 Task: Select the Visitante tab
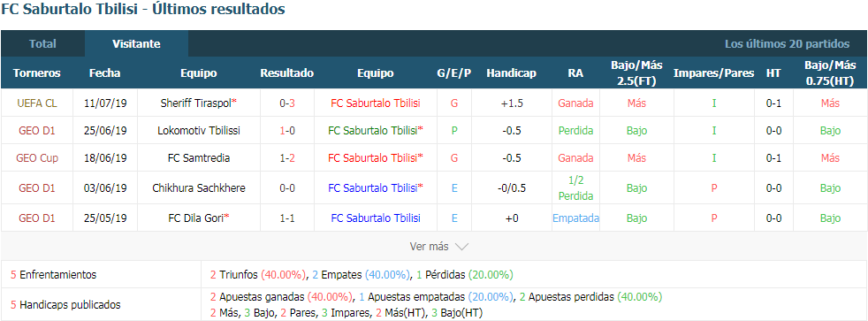pyautogui.click(x=136, y=43)
